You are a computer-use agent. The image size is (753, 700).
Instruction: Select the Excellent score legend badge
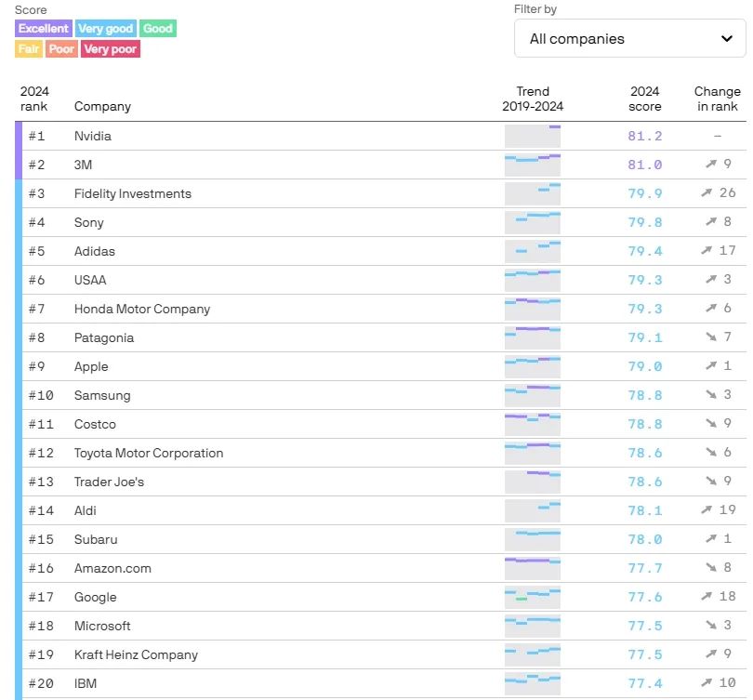coord(44,28)
